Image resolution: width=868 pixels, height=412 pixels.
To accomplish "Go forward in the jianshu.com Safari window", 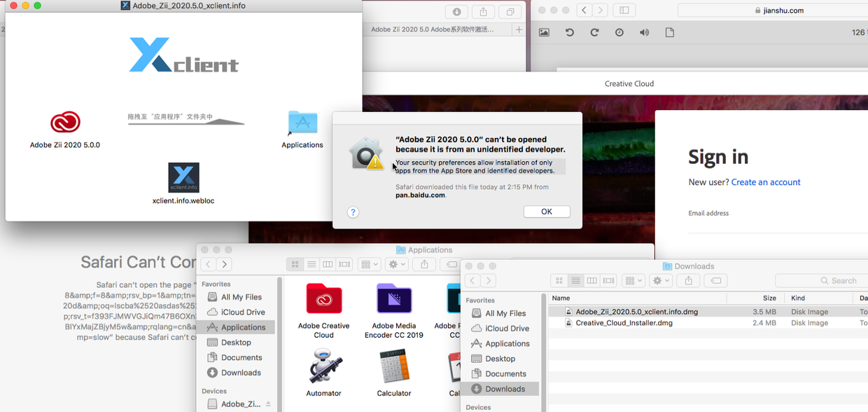I will point(601,11).
